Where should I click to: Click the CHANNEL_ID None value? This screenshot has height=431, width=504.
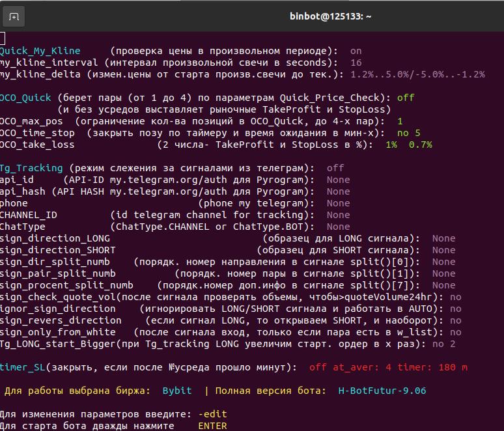point(338,215)
